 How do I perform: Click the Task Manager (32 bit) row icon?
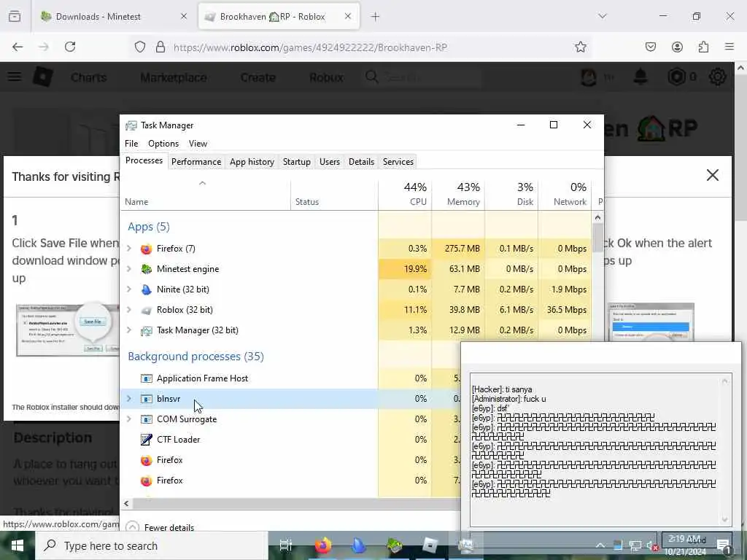[x=146, y=330]
